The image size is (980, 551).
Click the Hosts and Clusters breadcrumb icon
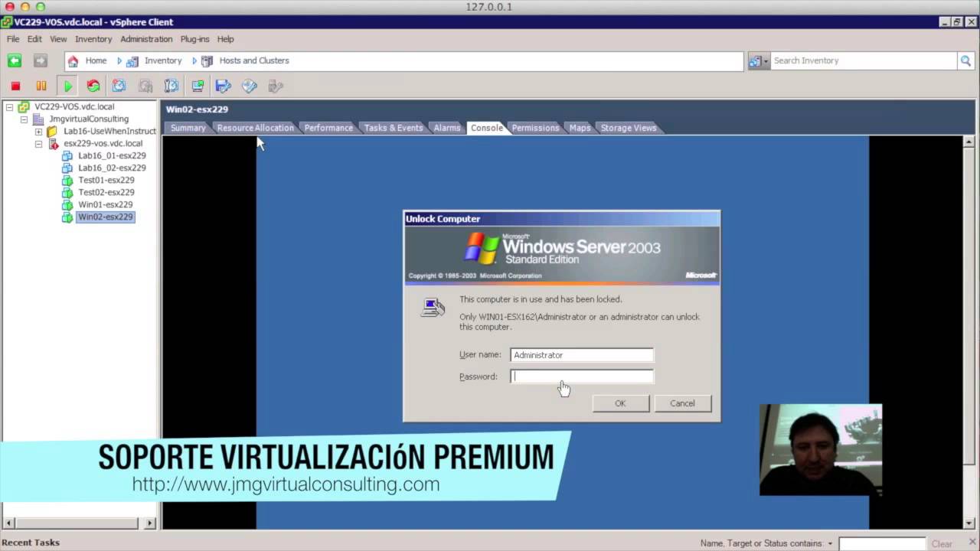[207, 60]
